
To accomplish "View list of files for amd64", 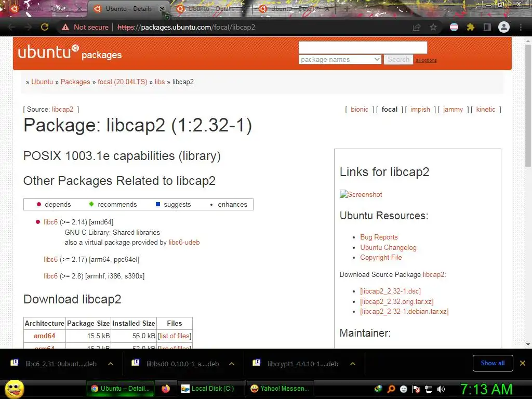I will (175, 336).
